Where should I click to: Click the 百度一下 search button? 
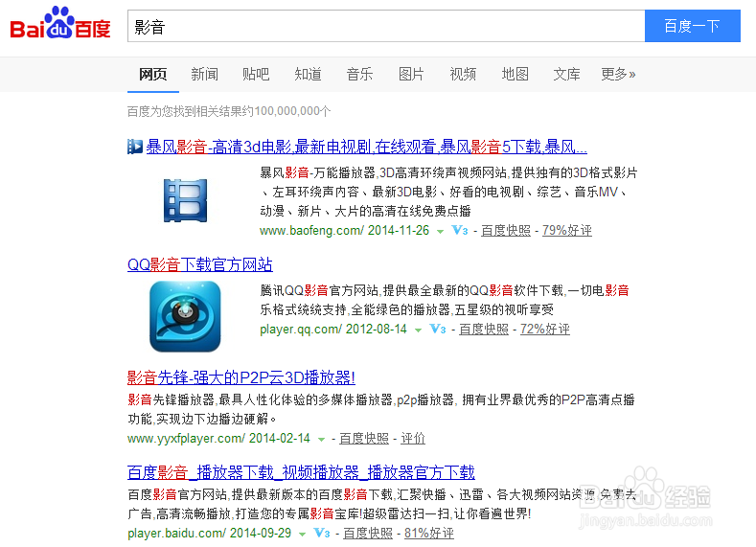click(693, 26)
